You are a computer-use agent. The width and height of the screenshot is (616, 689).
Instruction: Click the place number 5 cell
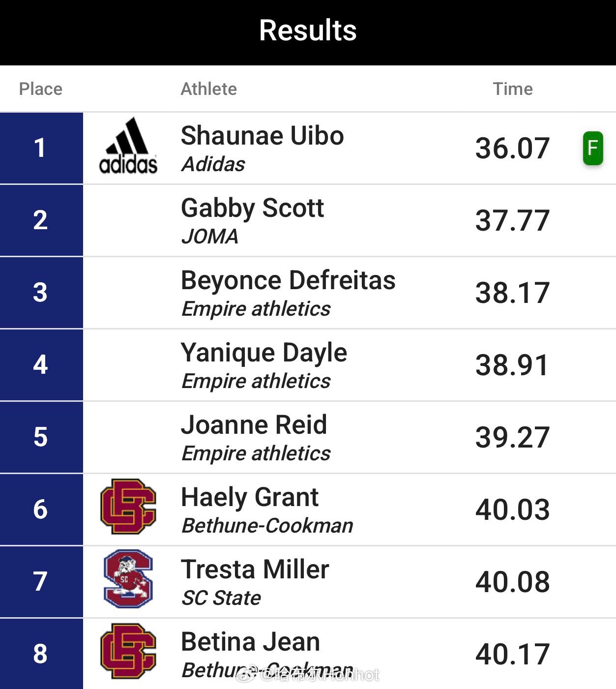pos(41,437)
